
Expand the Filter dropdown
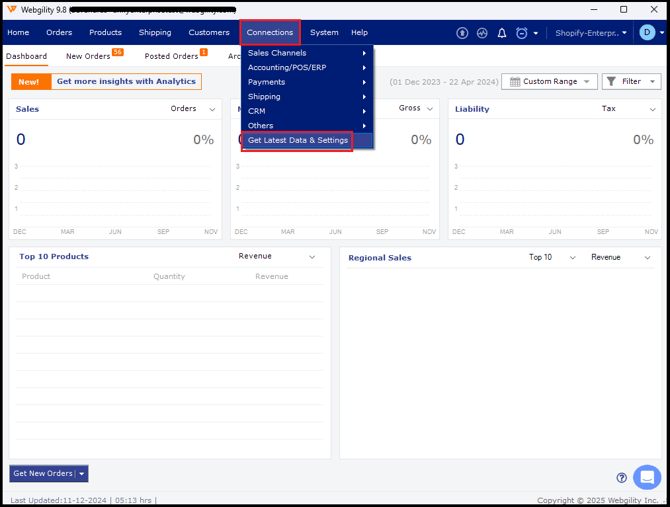click(x=631, y=82)
